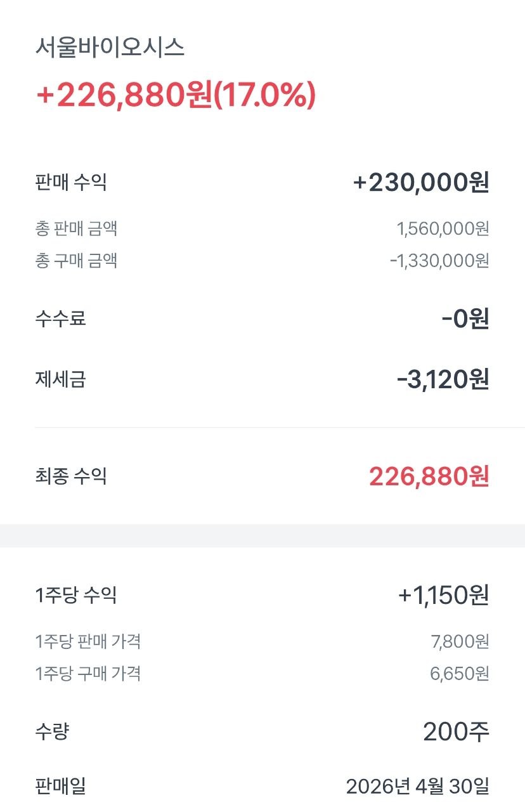The image size is (525, 812).
Task: Select the 제세금 taxes label
Action: pos(60,380)
